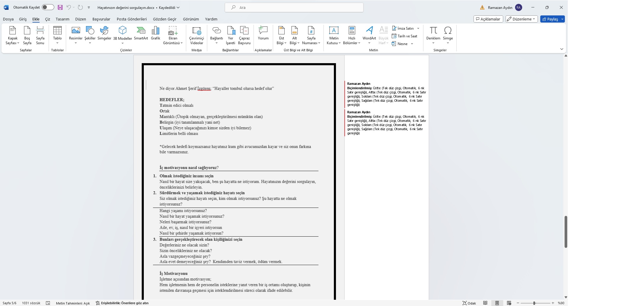Screen dimensions: 644x306
Task: Open the Düzenleme mode dropdown
Action: pyautogui.click(x=522, y=19)
